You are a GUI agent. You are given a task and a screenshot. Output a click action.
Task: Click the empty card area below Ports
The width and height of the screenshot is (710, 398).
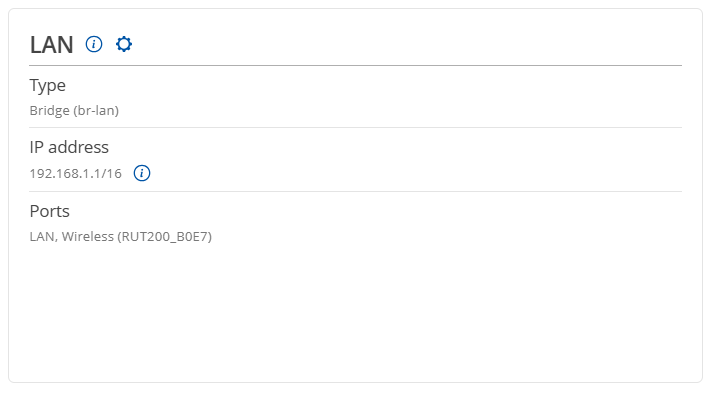point(355,312)
